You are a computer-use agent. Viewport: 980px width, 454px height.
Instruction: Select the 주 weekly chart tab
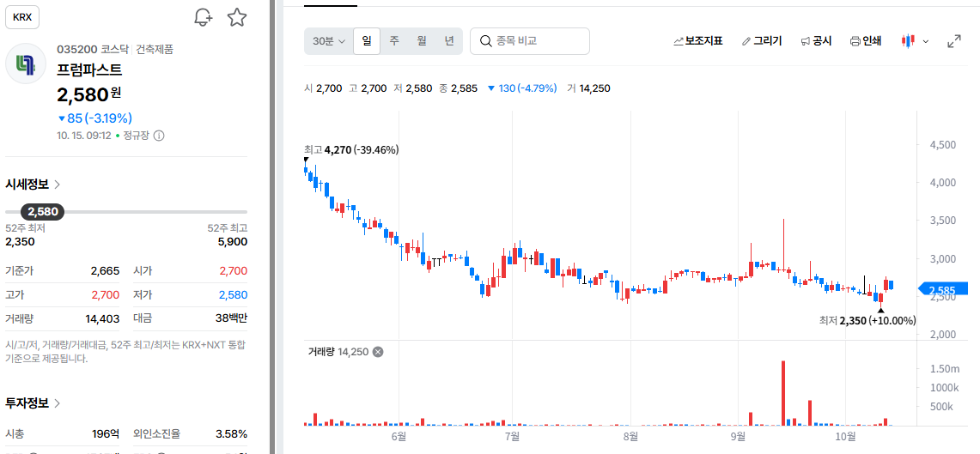pos(394,41)
